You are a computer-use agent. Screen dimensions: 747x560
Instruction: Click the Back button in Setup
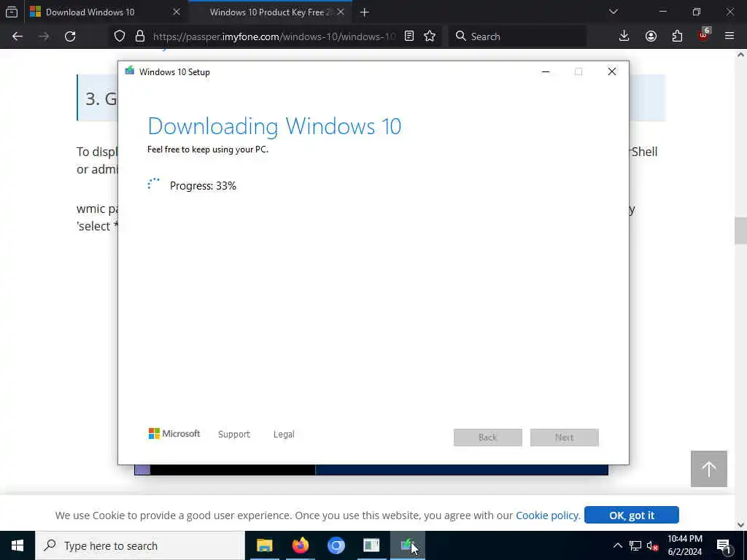488,437
